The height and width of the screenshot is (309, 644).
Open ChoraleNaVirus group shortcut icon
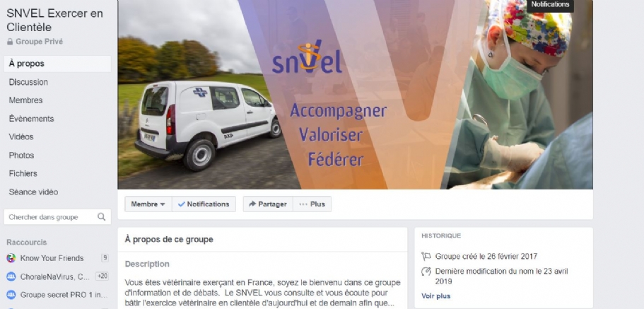11,276
